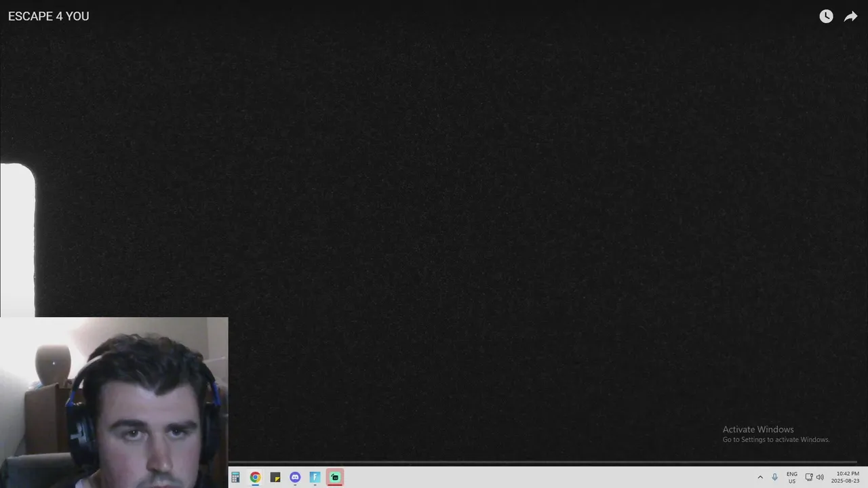Open the 10:42 PM clock and calendar

tap(846, 477)
